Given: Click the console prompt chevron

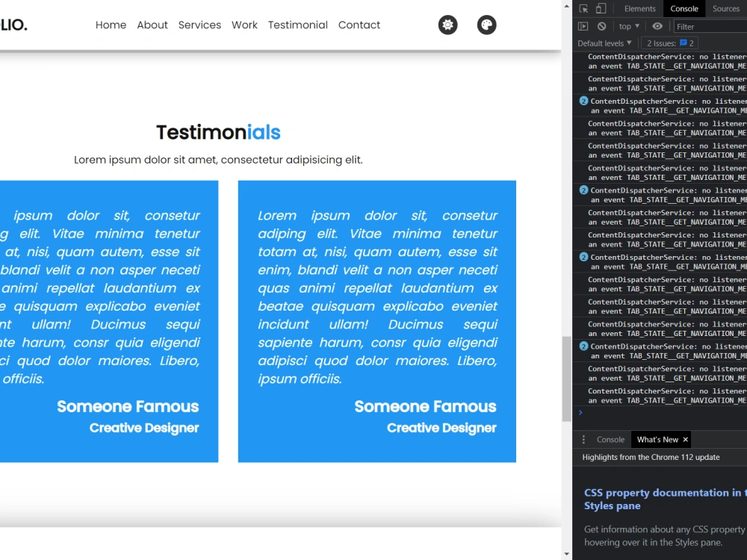Looking at the screenshot, I should click(x=580, y=412).
